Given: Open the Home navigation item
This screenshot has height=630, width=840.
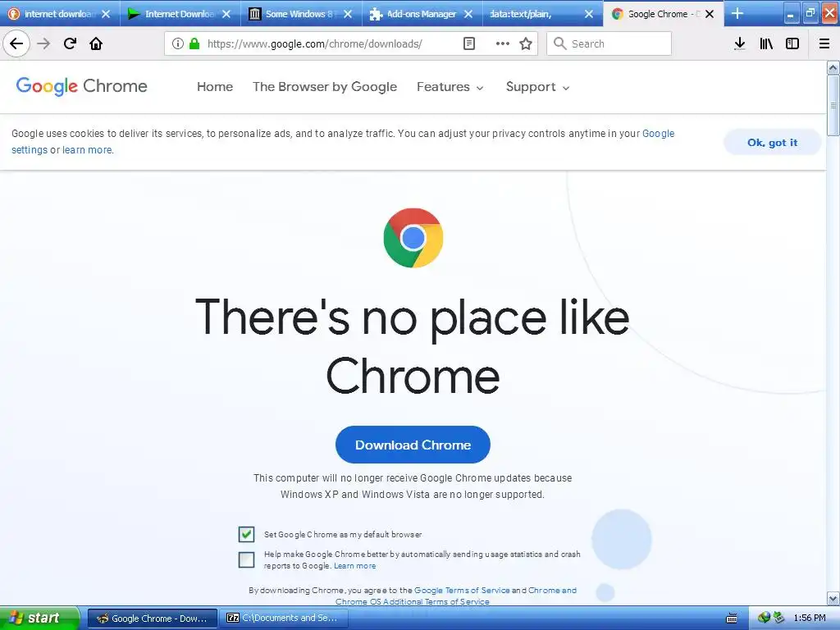Looking at the screenshot, I should [215, 87].
